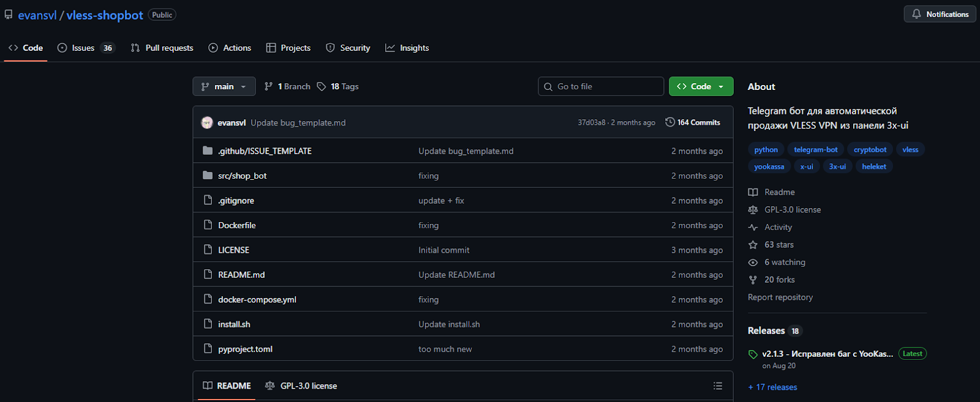Click the Report repository link
The width and height of the screenshot is (980, 402).
[780, 297]
